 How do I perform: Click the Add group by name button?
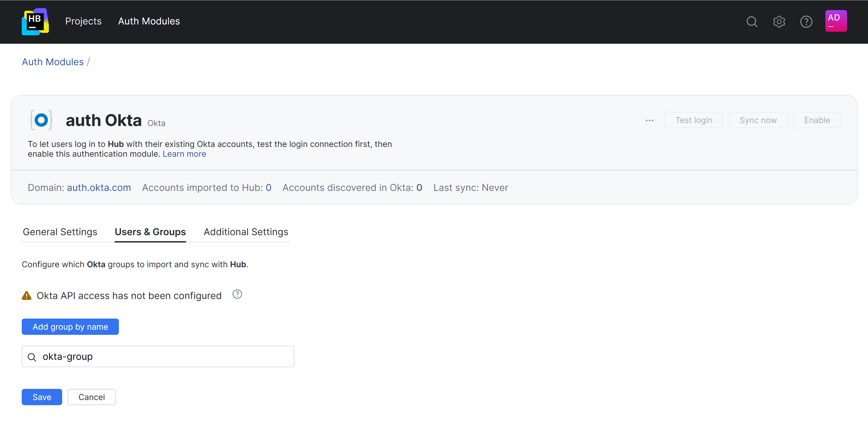click(70, 326)
